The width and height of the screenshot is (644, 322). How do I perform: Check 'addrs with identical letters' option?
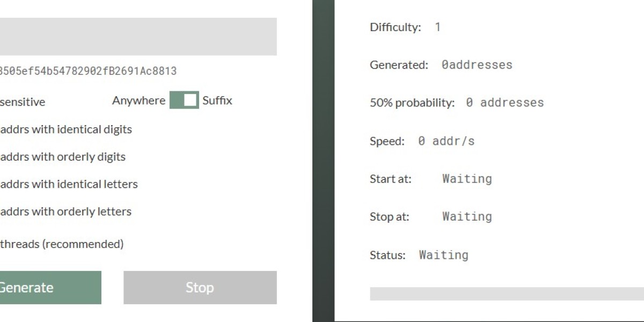pyautogui.click(x=69, y=184)
